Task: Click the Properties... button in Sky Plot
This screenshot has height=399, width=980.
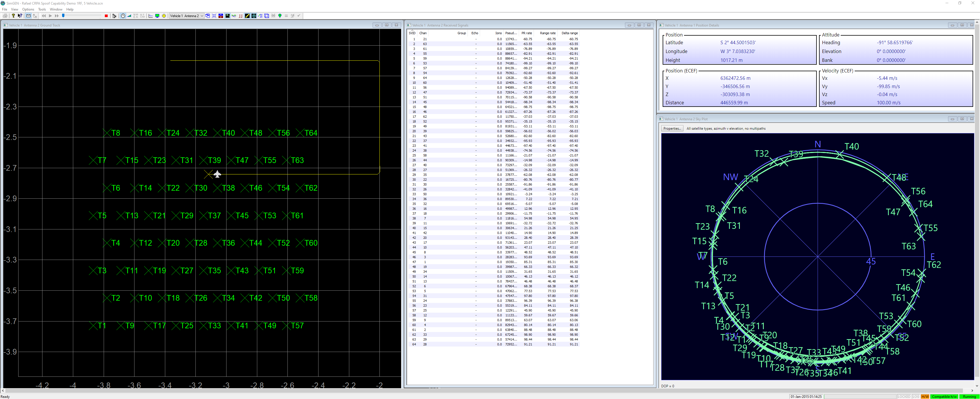Action: point(672,129)
